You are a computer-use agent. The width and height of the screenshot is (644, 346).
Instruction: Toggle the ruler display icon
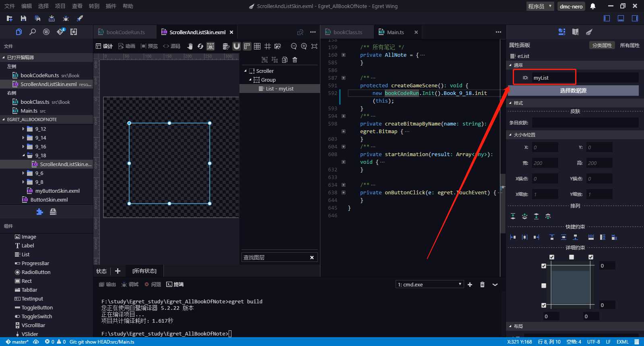pos(247,46)
